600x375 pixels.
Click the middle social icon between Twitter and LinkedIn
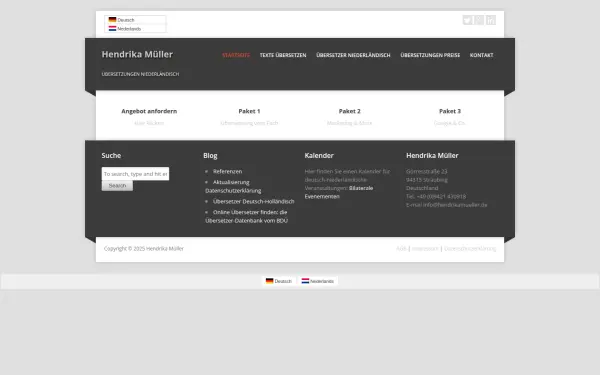pos(479,20)
